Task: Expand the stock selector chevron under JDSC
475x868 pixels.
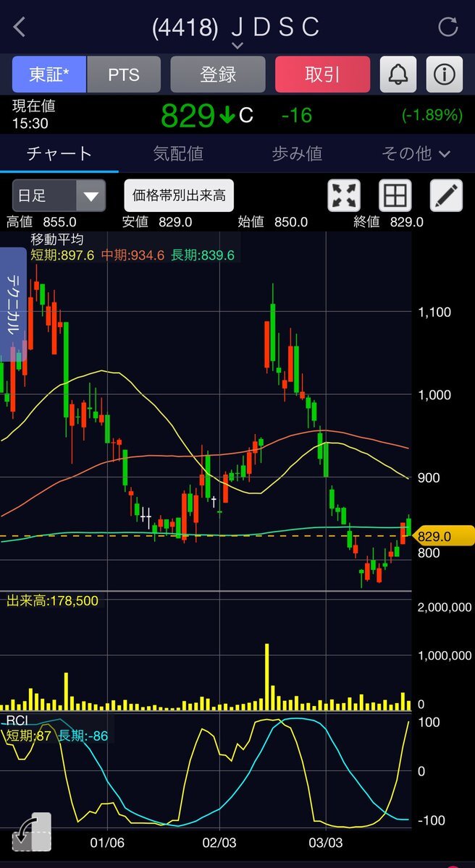Action: click(237, 46)
